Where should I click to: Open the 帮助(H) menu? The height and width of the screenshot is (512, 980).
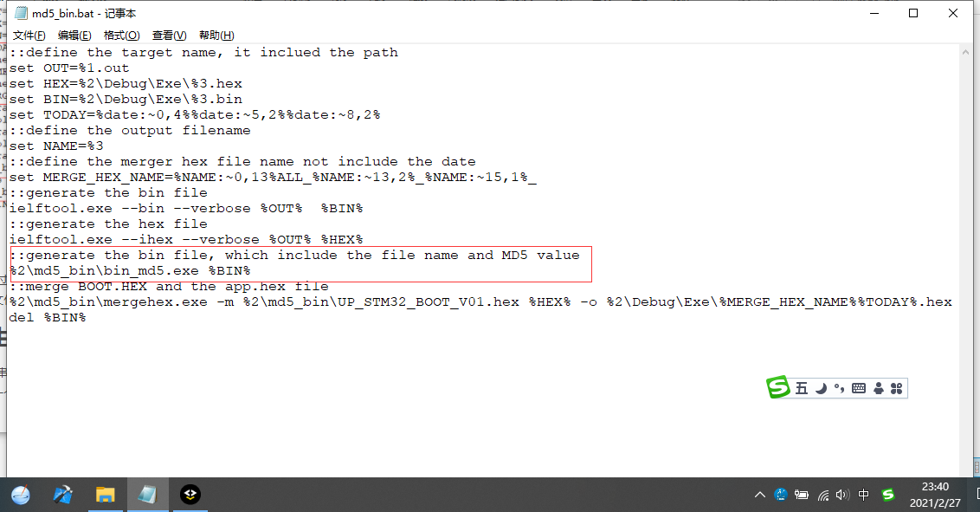(216, 36)
